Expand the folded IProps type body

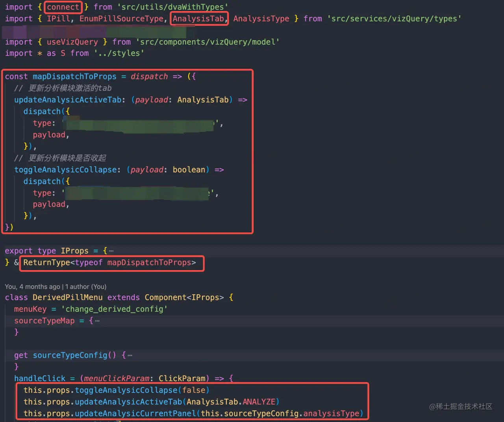111,251
